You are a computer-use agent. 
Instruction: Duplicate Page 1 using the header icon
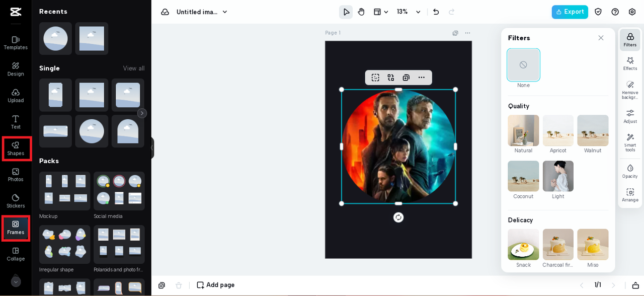[x=455, y=33]
